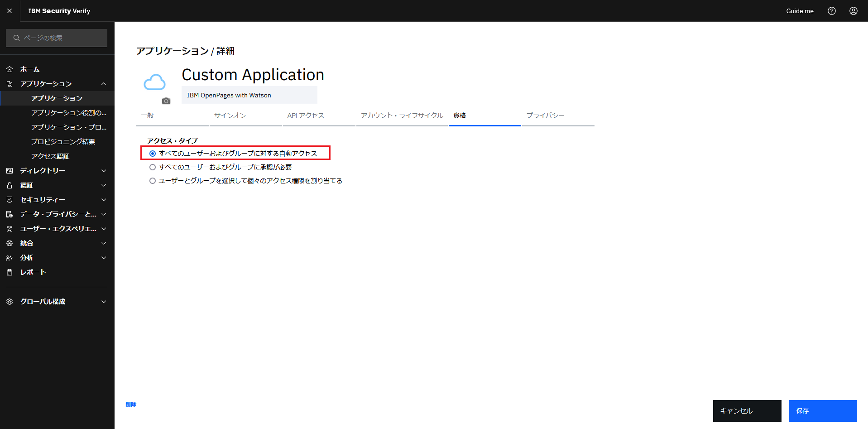Click the キャンセル button
The width and height of the screenshot is (868, 429).
[747, 411]
